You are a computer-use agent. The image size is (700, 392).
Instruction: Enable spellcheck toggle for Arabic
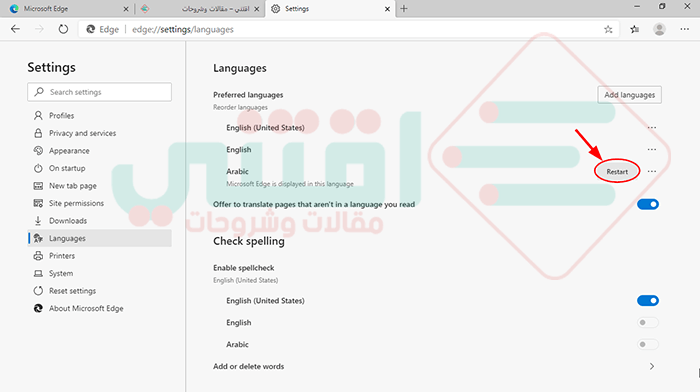pyautogui.click(x=648, y=344)
